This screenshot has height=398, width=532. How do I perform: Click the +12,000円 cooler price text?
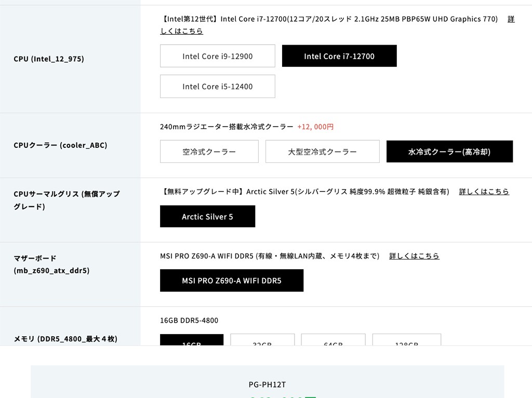(x=315, y=127)
